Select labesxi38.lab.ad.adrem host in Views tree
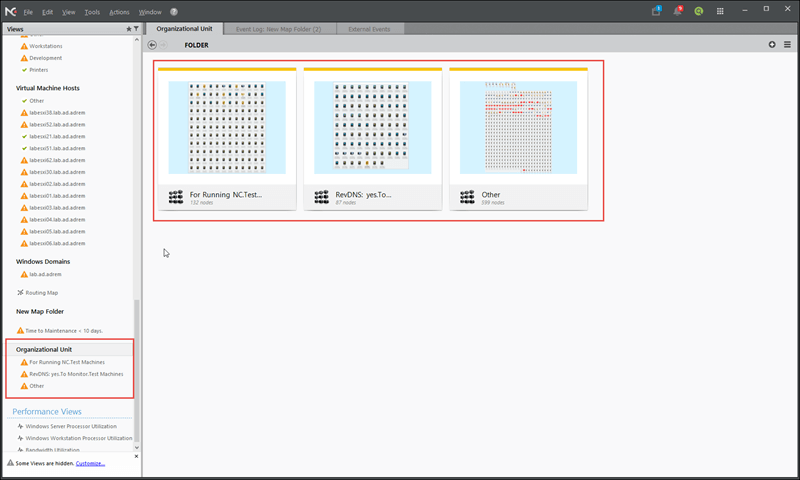Viewport: 800px width, 480px height. click(57, 113)
